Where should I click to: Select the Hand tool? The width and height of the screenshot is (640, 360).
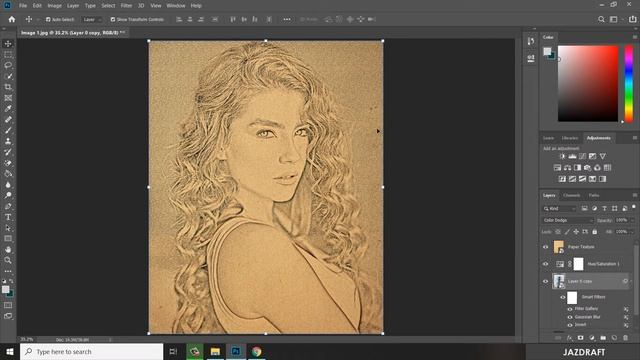coord(8,249)
